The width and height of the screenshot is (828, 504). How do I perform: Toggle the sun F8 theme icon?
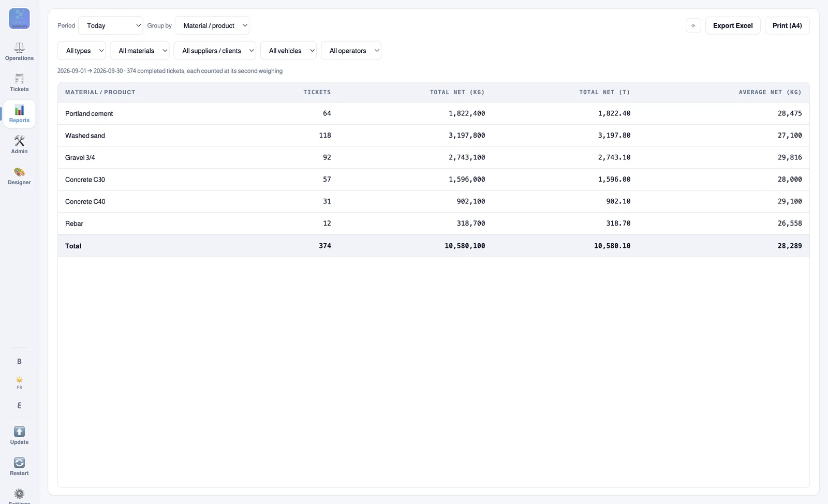19,383
